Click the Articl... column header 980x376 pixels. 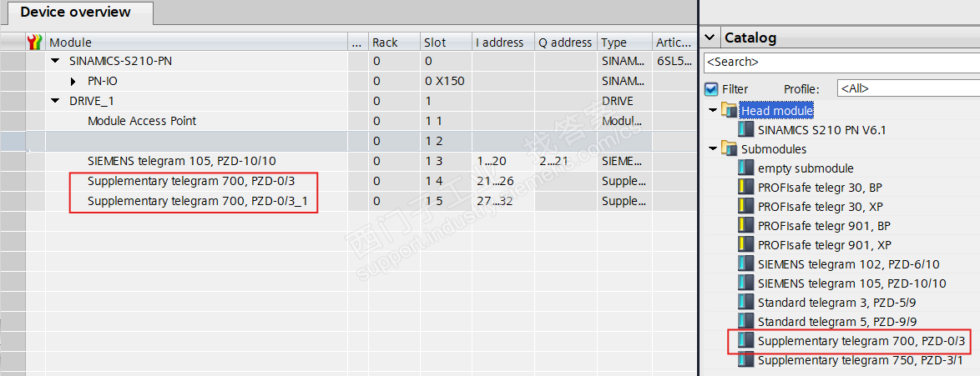click(x=674, y=43)
